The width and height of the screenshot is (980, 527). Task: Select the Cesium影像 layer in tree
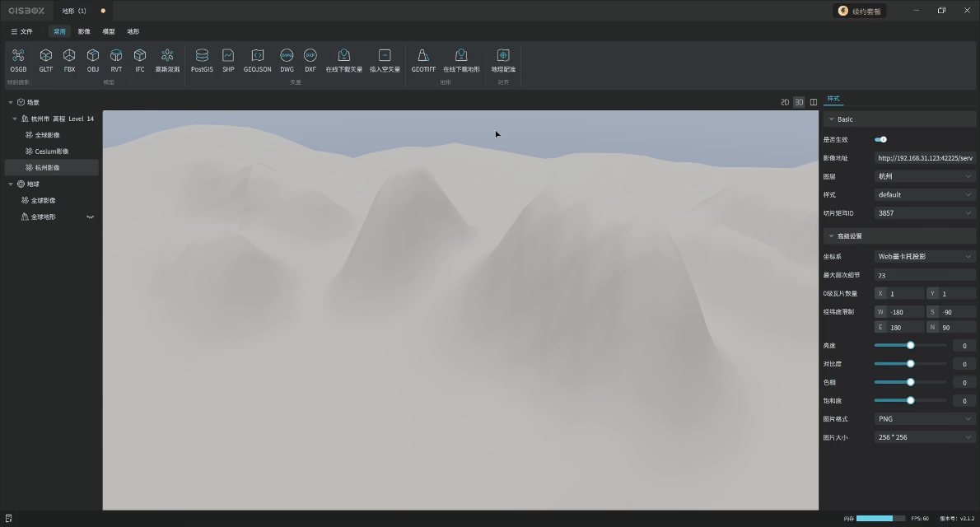52,152
